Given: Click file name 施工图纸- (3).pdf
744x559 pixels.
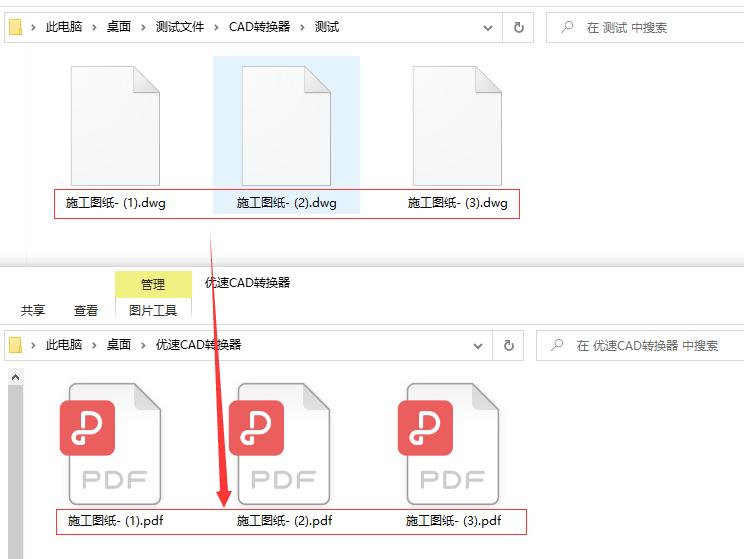Looking at the screenshot, I should pyautogui.click(x=453, y=521).
